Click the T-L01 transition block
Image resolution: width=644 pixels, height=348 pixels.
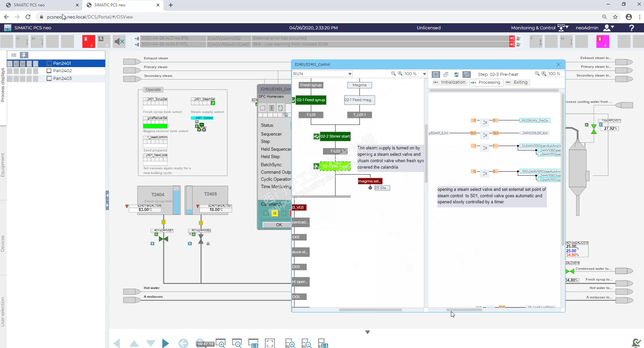tap(311, 115)
